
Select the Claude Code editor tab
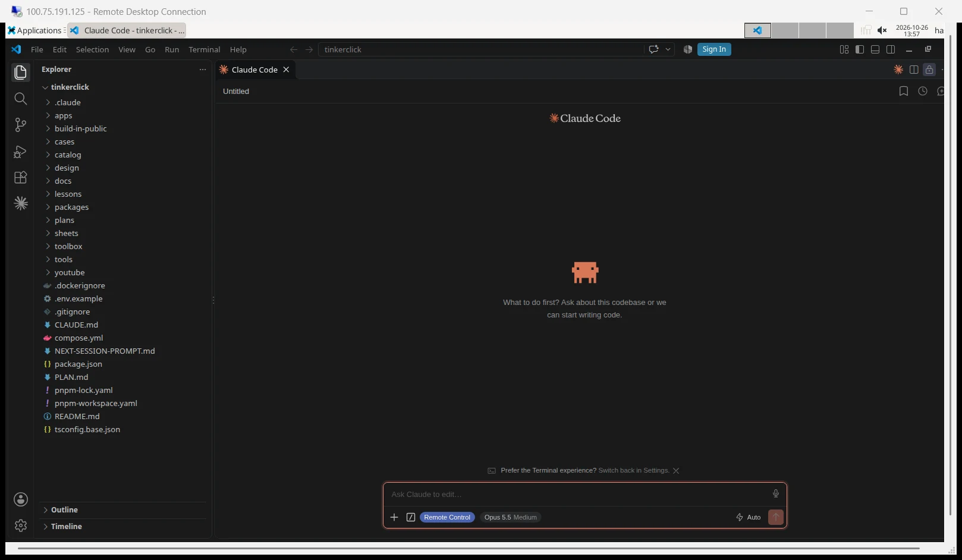[x=256, y=70]
